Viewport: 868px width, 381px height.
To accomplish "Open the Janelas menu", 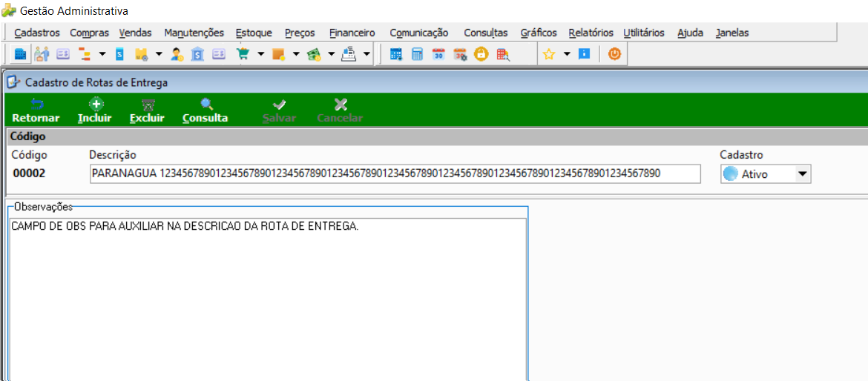I will pyautogui.click(x=731, y=33).
